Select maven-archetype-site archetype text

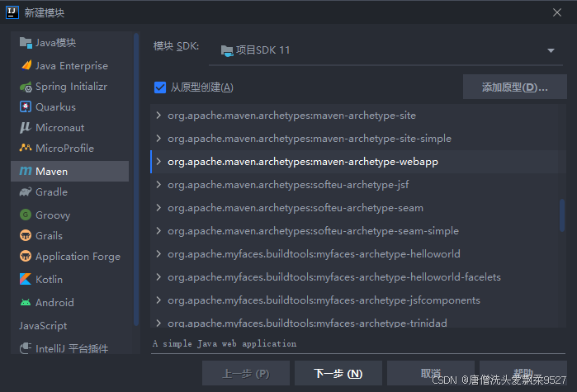(292, 115)
